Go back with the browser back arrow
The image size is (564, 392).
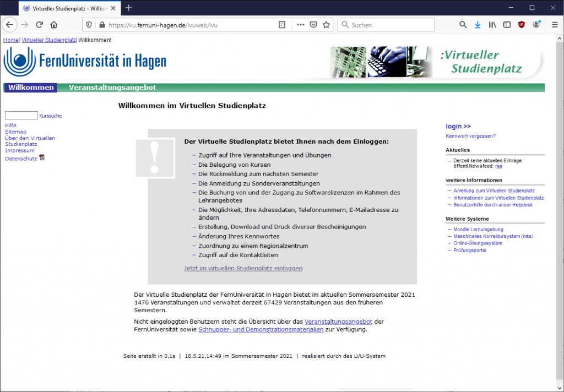point(10,25)
